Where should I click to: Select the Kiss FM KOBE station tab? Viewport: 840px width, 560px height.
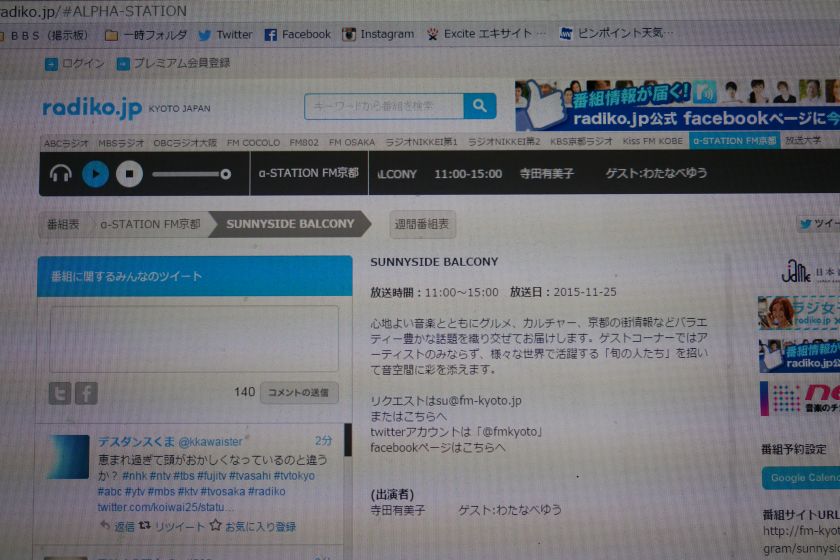click(652, 141)
